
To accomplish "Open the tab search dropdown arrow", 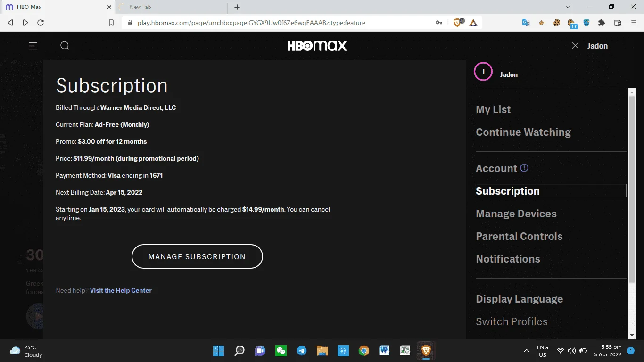I will [568, 7].
